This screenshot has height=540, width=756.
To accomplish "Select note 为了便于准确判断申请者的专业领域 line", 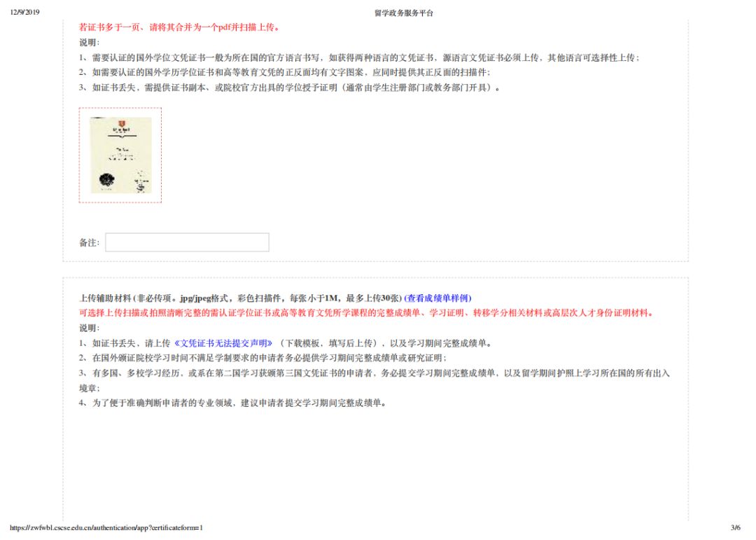I will click(x=233, y=403).
